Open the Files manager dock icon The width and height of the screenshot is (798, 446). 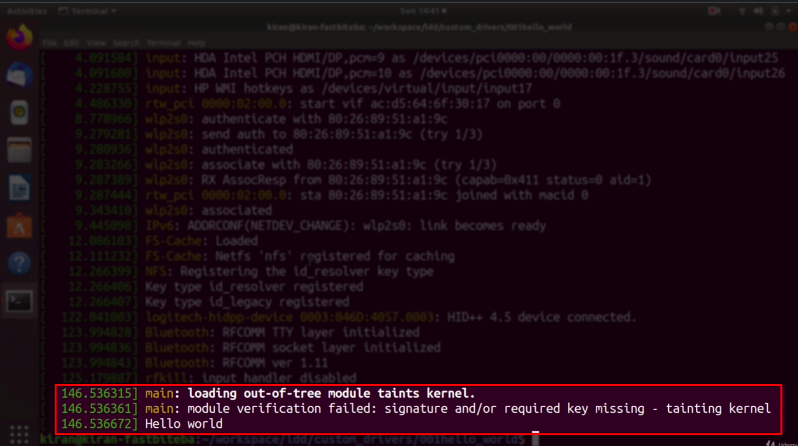[19, 150]
